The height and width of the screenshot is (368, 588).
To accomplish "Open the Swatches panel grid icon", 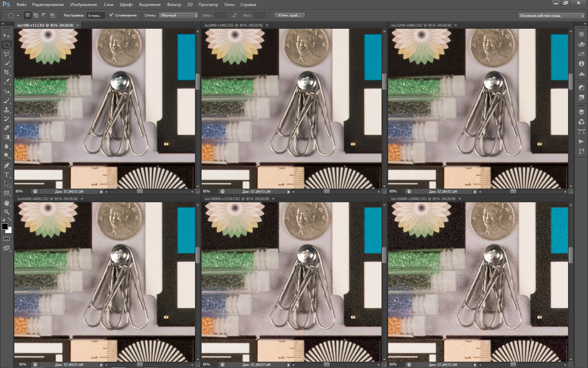I will tap(581, 54).
